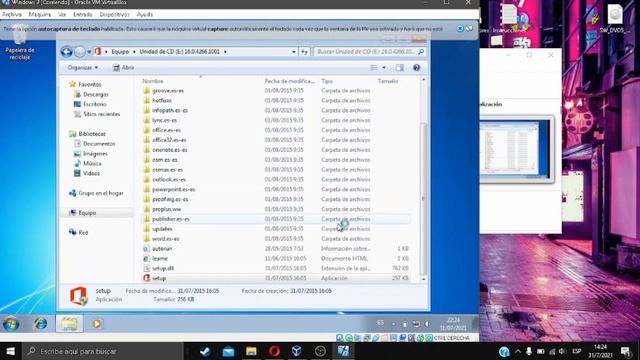Image resolution: width=640 pixels, height=360 pixels.
Task: Open the view options dropdown arrow
Action: (x=384, y=68)
